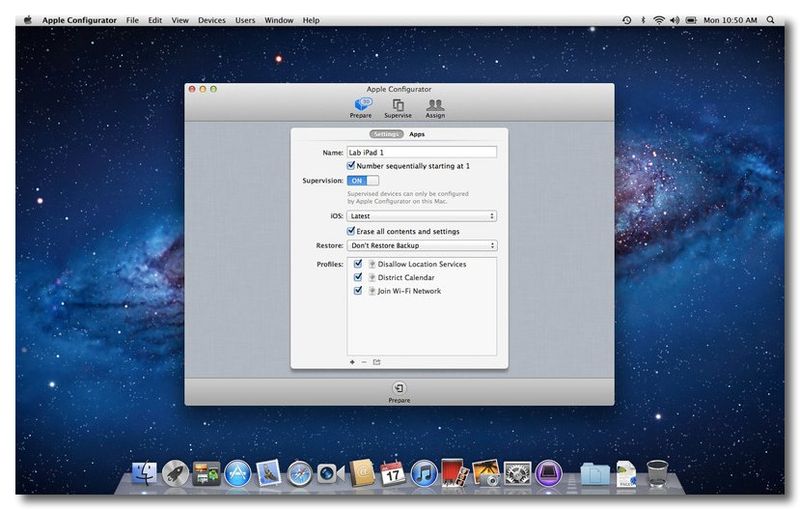This screenshot has width=800, height=510.
Task: Click the Name field containing Lab iPad 1
Action: pyautogui.click(x=421, y=152)
